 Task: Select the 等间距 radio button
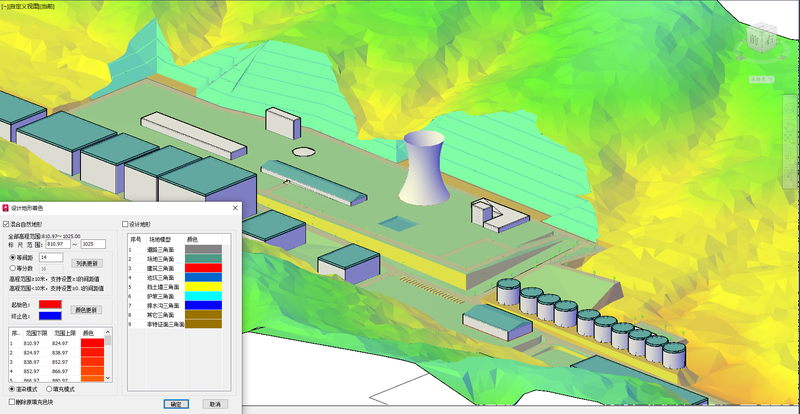click(x=12, y=257)
